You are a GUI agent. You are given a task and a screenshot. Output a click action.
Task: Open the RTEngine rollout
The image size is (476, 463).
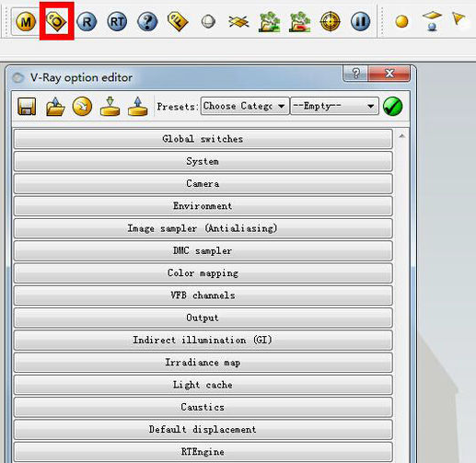coord(203,452)
